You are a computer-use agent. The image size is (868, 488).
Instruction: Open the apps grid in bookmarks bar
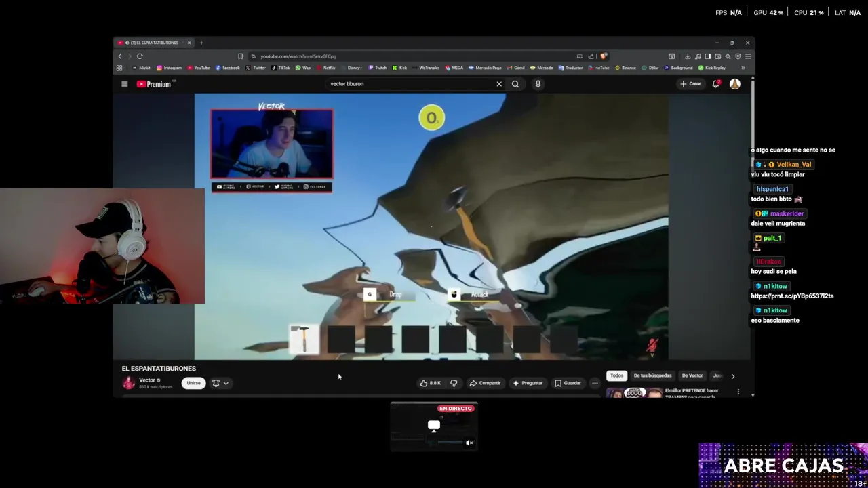(x=119, y=68)
